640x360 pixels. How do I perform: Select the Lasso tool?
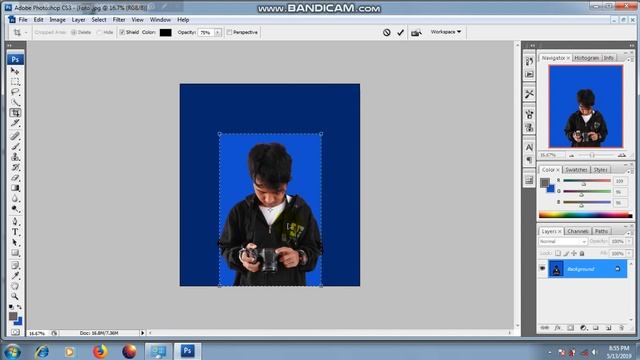point(15,91)
